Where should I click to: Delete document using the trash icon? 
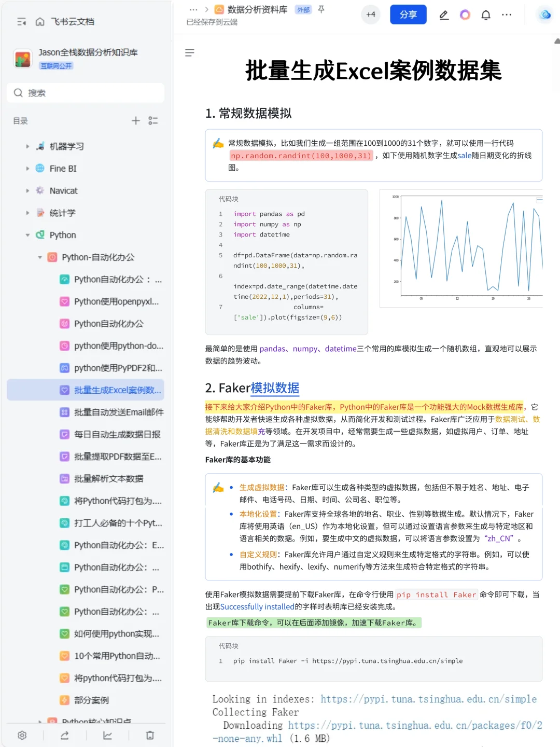(x=150, y=735)
